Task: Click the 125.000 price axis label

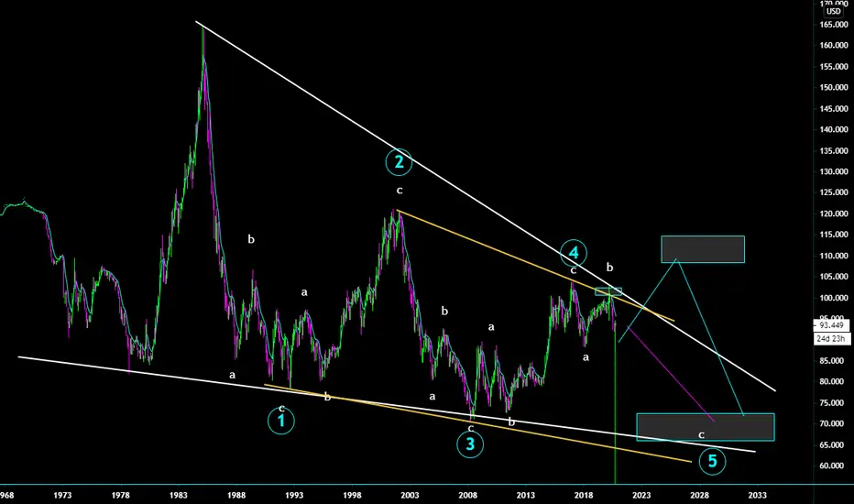Action: [834, 192]
